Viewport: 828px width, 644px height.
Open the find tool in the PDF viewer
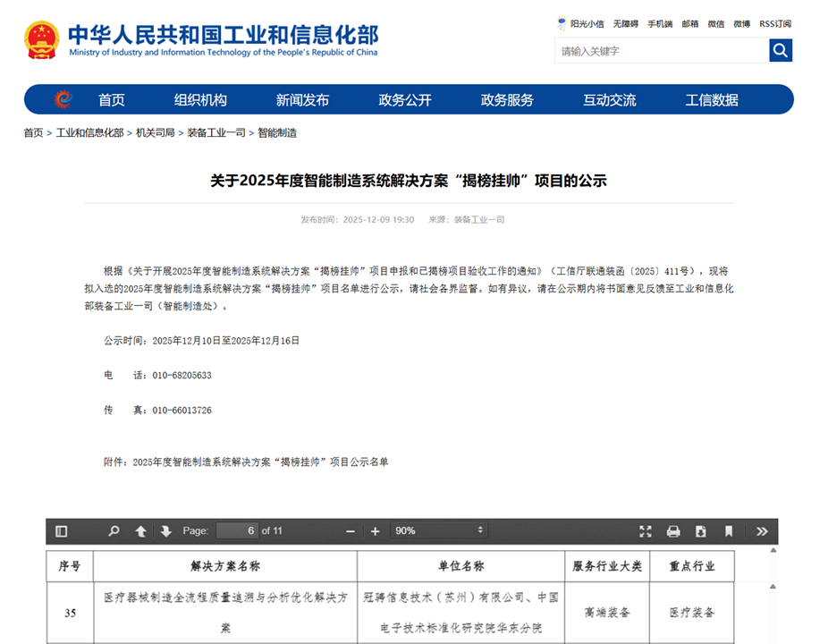tap(114, 531)
